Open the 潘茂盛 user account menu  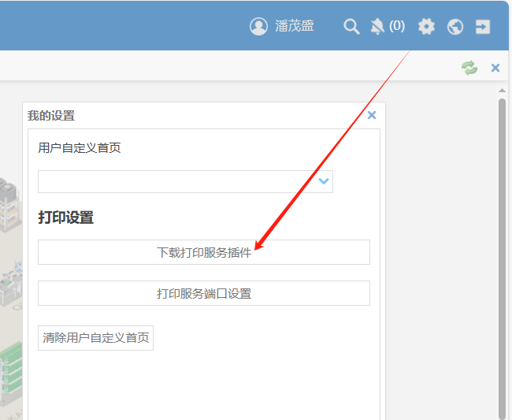[295, 26]
